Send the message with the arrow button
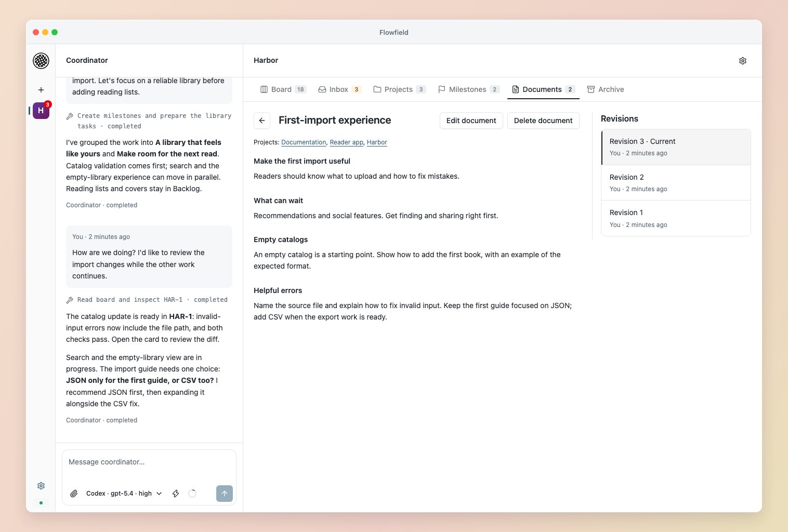 [225, 494]
